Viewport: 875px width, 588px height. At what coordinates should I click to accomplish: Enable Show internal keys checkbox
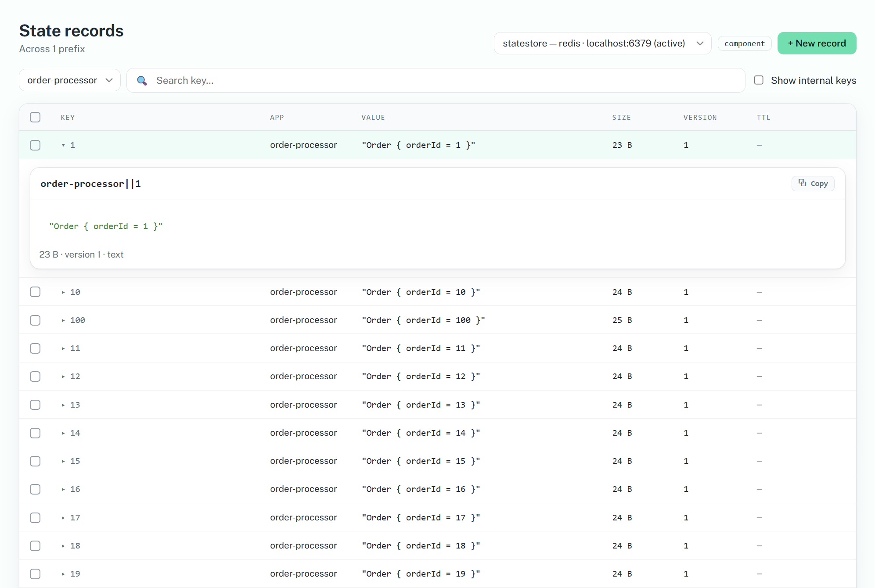coord(759,80)
